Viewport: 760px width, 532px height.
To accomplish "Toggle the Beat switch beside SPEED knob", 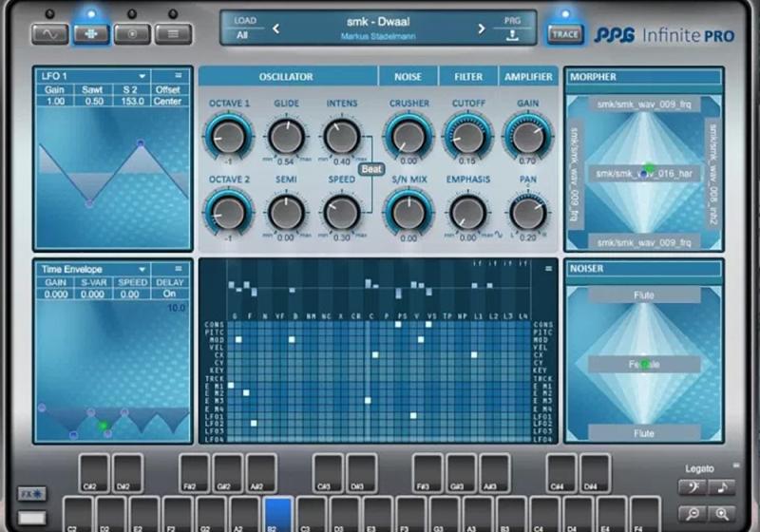I will pyautogui.click(x=370, y=170).
